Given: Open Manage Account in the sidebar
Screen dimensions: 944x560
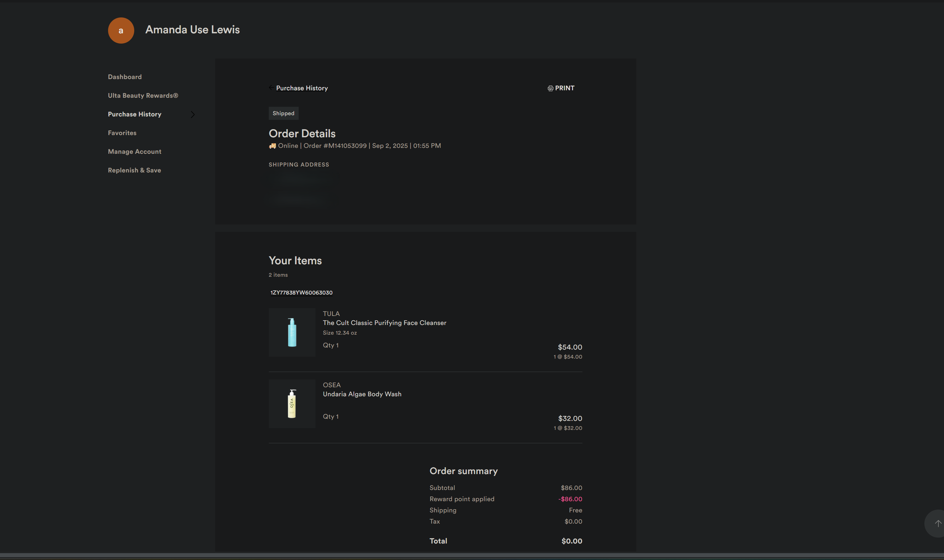Looking at the screenshot, I should [134, 151].
